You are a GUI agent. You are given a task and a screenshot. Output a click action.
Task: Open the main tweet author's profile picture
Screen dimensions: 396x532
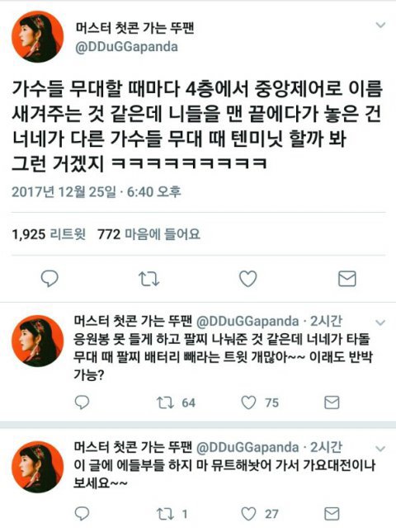[x=38, y=36]
